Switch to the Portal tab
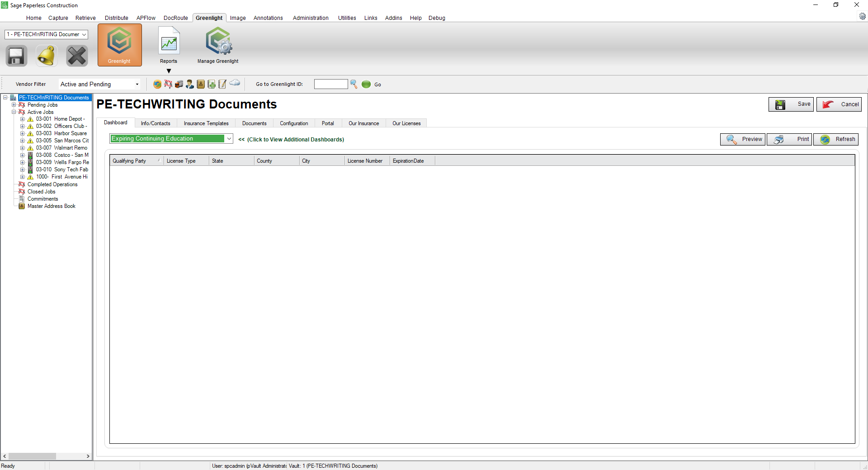Viewport: 868px width, 470px height. click(328, 123)
